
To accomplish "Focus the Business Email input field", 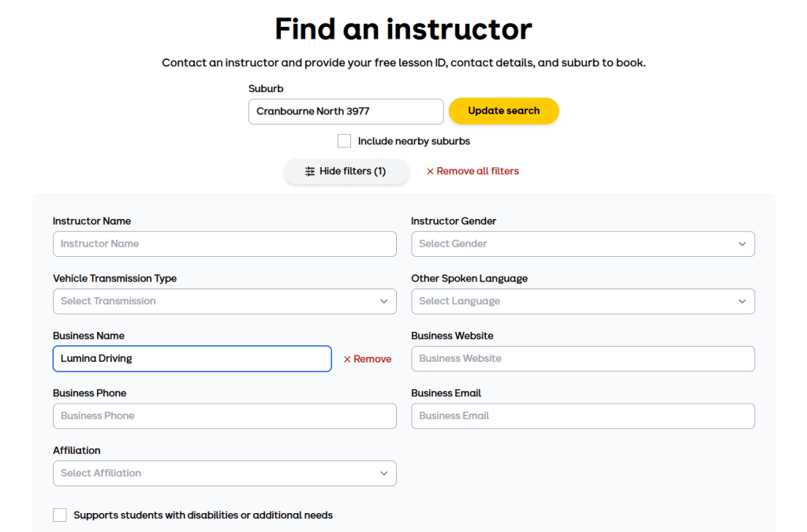I will click(x=582, y=416).
